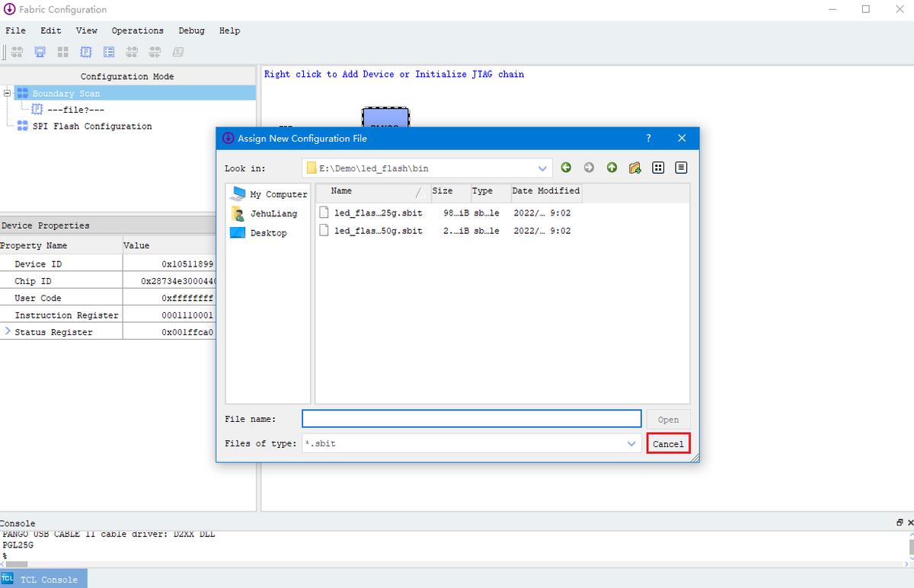This screenshot has height=588, width=914.
Task: Select the SPI Flash Configuration tree item
Action: [92, 126]
